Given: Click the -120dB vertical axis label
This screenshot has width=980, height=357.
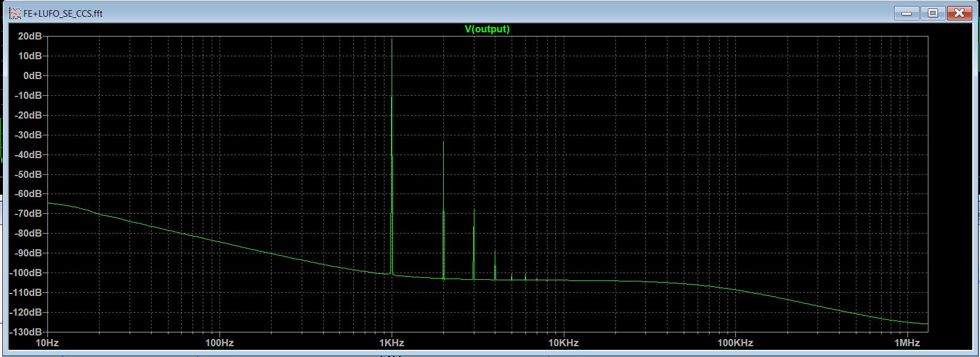Looking at the screenshot, I should coord(26,312).
